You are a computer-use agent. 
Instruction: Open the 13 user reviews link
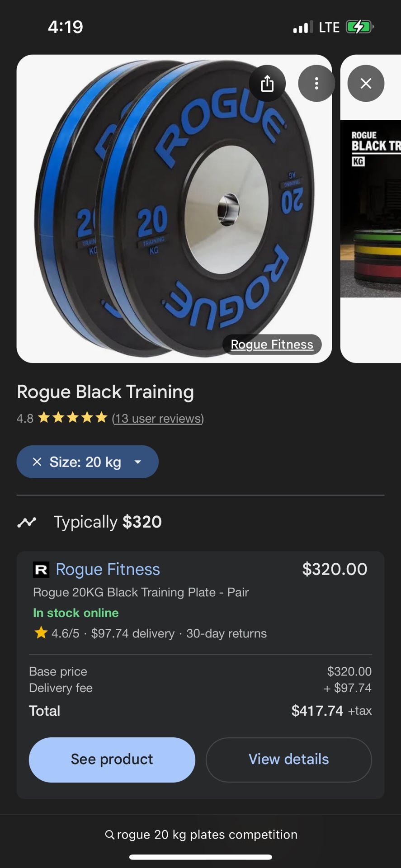158,419
